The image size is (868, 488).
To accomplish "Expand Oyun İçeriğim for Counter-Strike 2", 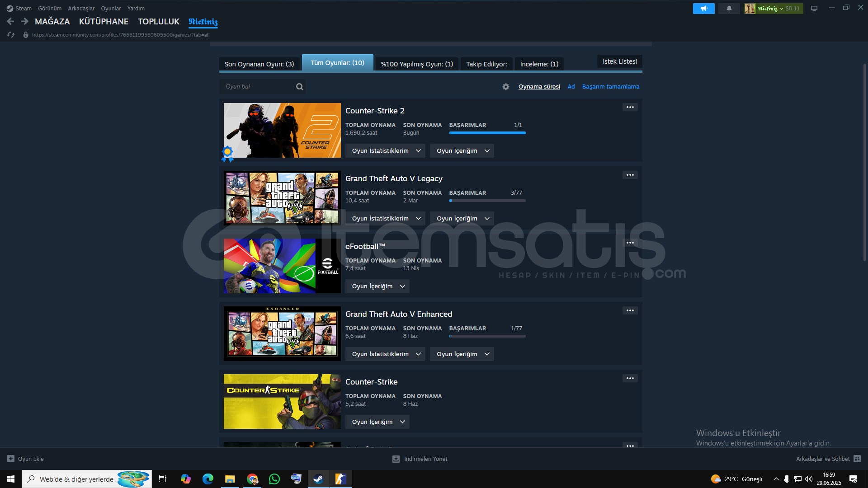I will click(x=462, y=151).
